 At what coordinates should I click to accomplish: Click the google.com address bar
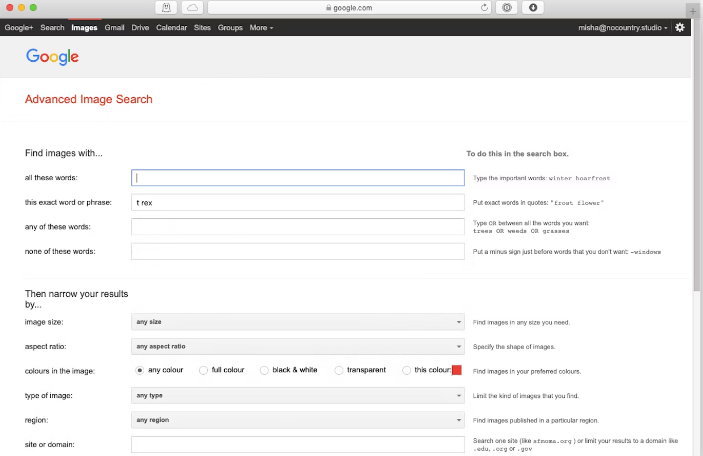349,8
